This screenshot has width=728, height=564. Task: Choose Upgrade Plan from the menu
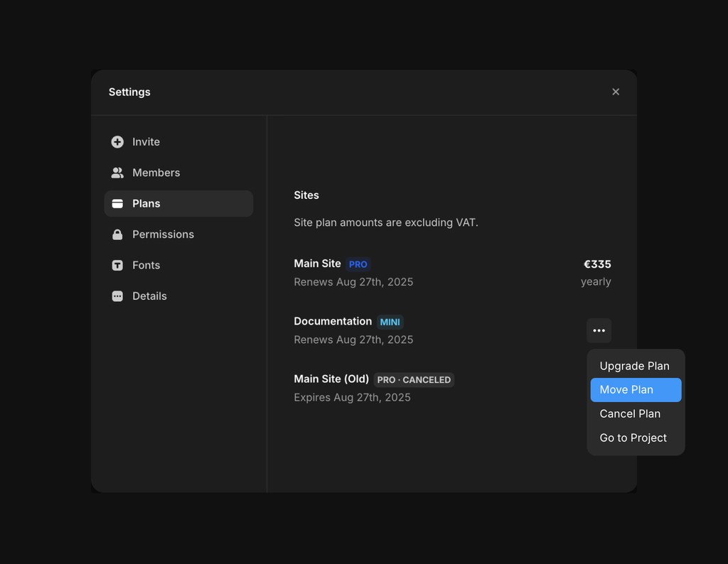tap(634, 366)
